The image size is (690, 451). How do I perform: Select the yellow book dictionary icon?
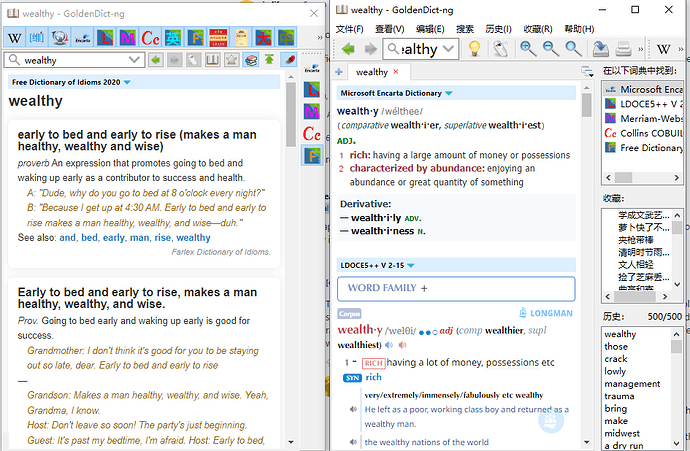(241, 38)
